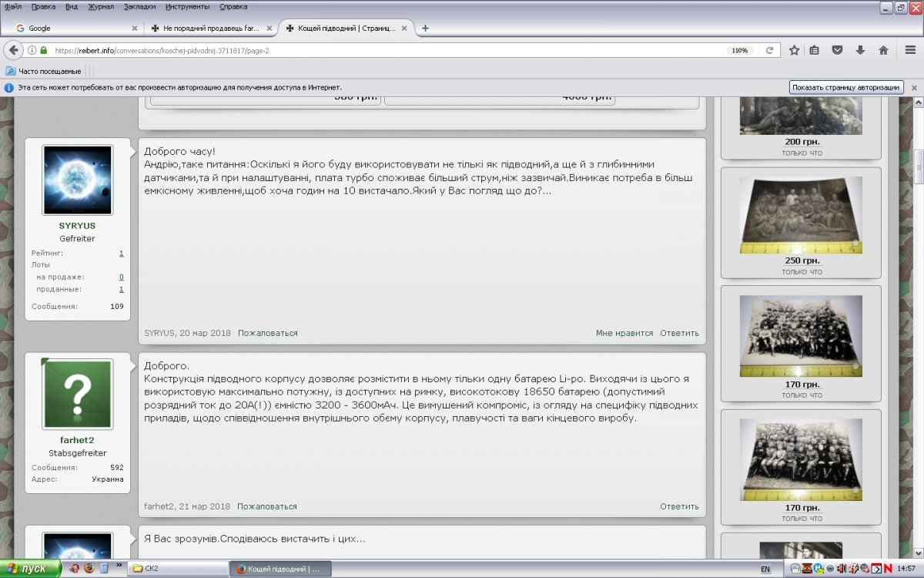
Task: Open a new tab with plus icon
Action: [425, 29]
